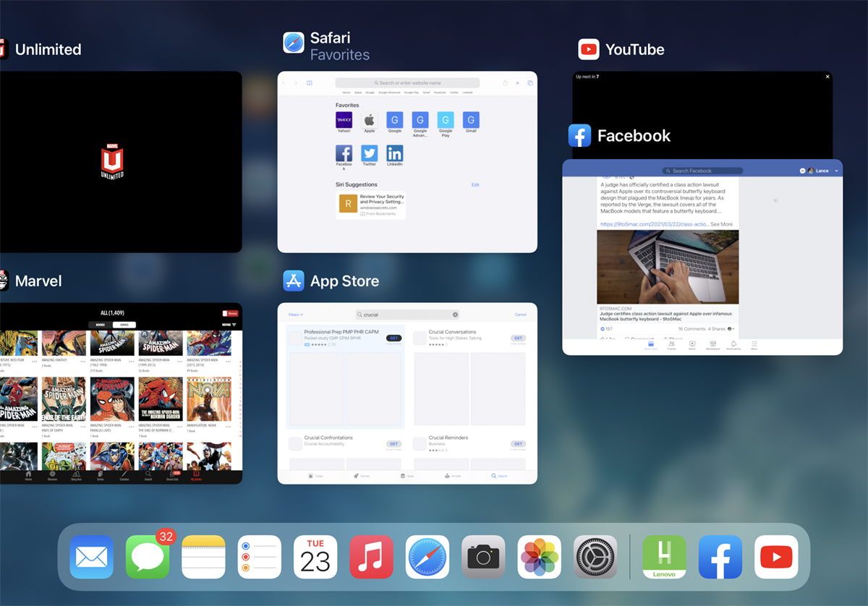Launch the Music app from dock
Viewport: 868px width, 606px height.
coord(371,557)
